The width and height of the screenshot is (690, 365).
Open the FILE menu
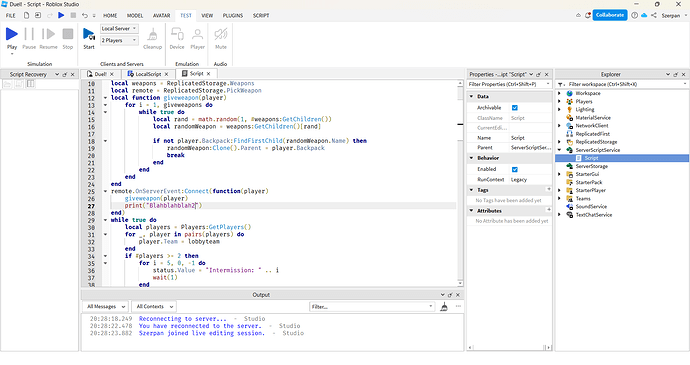click(x=11, y=15)
